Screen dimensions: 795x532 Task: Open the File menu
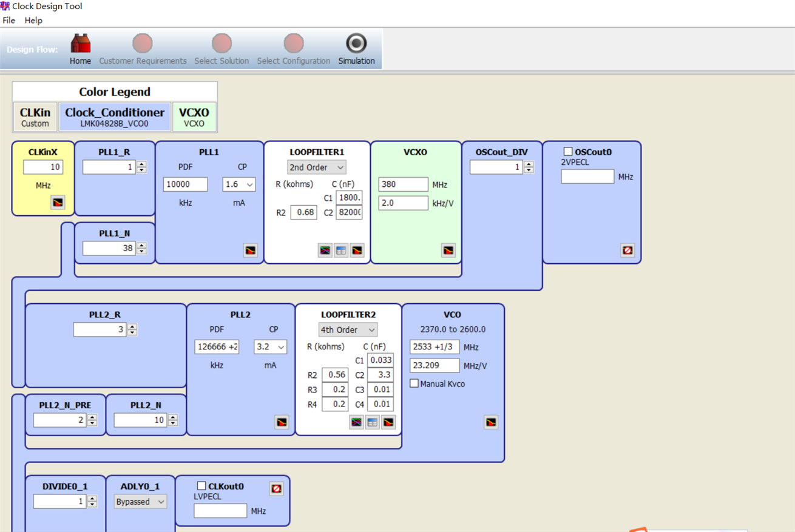(x=9, y=20)
